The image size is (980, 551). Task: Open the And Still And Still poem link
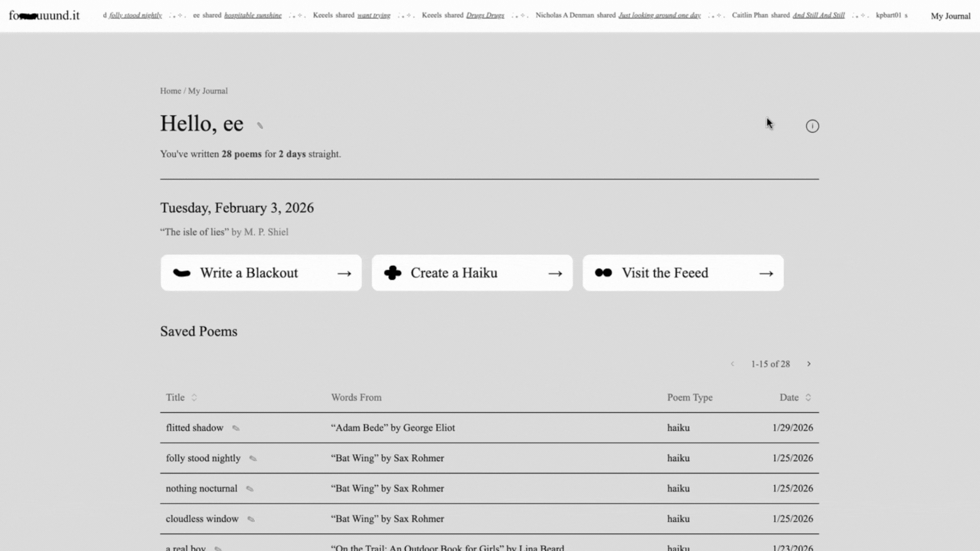[818, 15]
